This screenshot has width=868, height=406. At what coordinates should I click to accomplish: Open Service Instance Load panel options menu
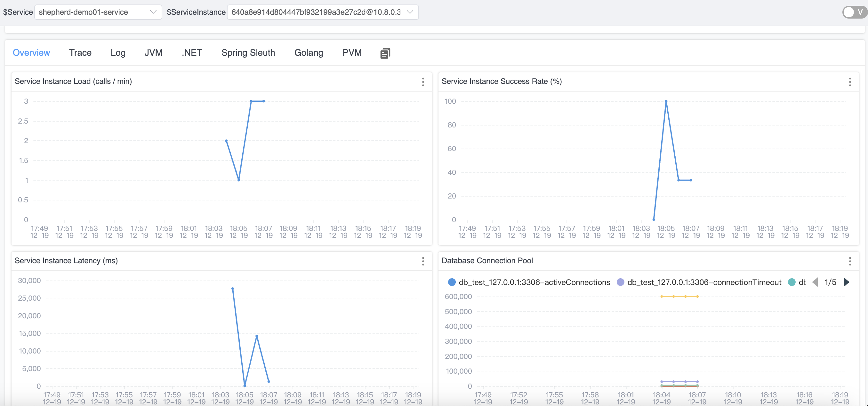[x=423, y=82]
